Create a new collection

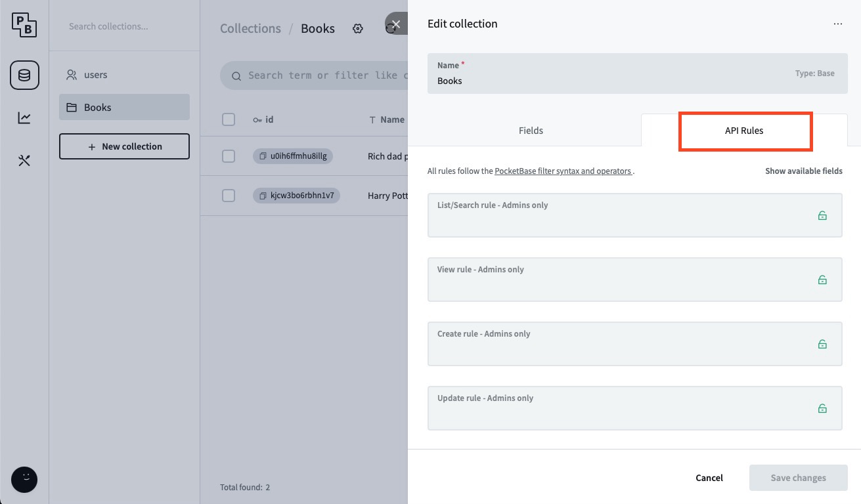coord(124,146)
